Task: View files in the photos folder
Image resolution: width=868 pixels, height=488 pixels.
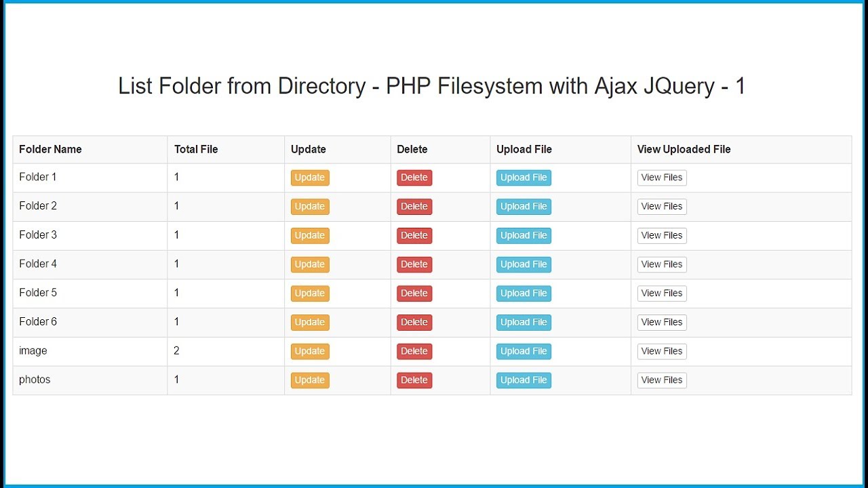Action: (x=662, y=380)
